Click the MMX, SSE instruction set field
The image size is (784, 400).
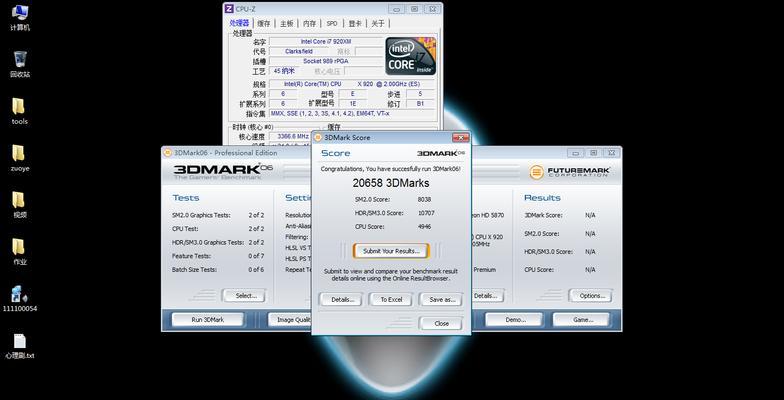pyautogui.click(x=352, y=114)
